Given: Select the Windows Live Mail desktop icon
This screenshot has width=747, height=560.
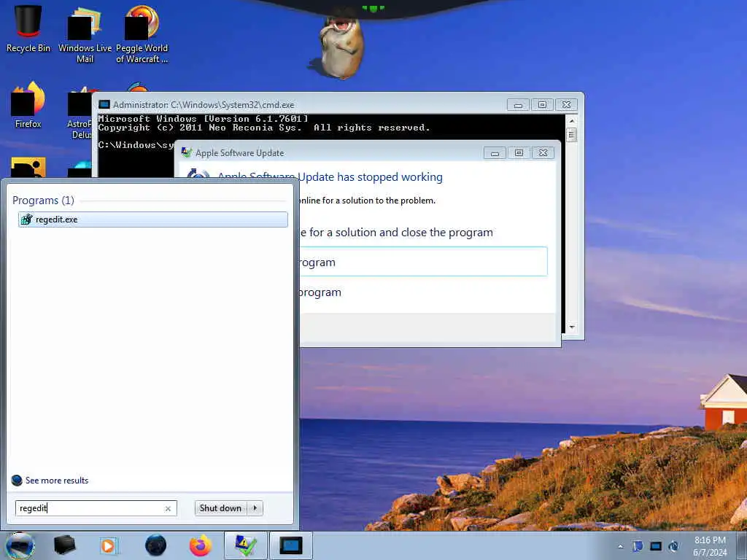Looking at the screenshot, I should pyautogui.click(x=85, y=34).
